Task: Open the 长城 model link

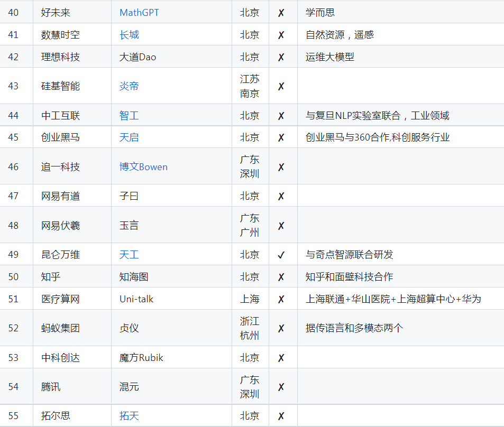Action: click(x=129, y=35)
